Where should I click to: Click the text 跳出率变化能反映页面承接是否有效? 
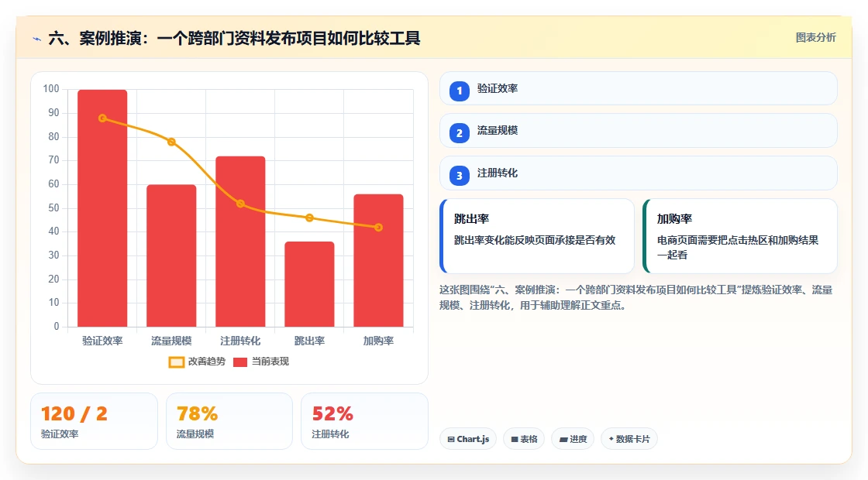click(535, 240)
